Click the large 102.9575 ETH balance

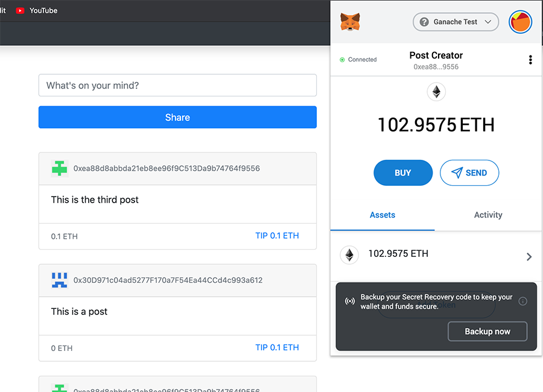click(x=436, y=125)
